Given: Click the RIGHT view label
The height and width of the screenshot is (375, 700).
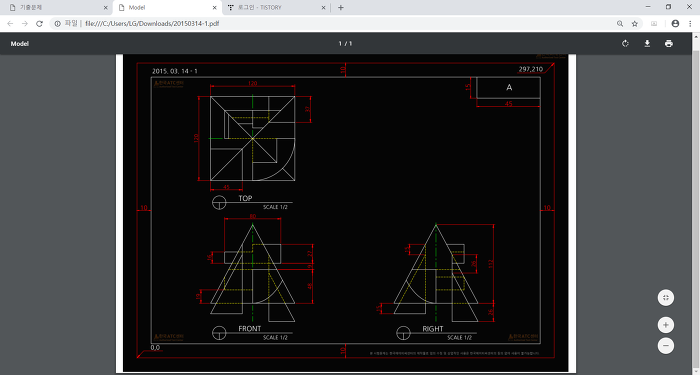Looking at the screenshot, I should click(x=433, y=329).
